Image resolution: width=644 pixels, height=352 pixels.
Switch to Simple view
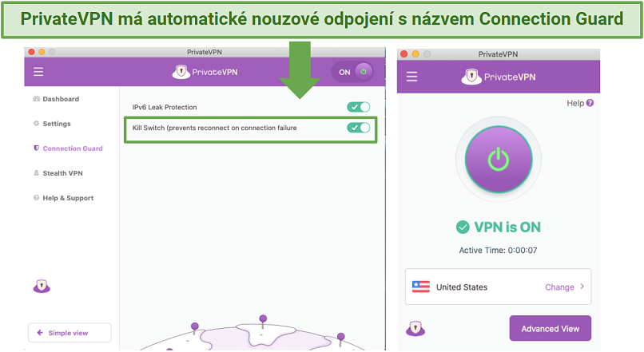[x=70, y=333]
